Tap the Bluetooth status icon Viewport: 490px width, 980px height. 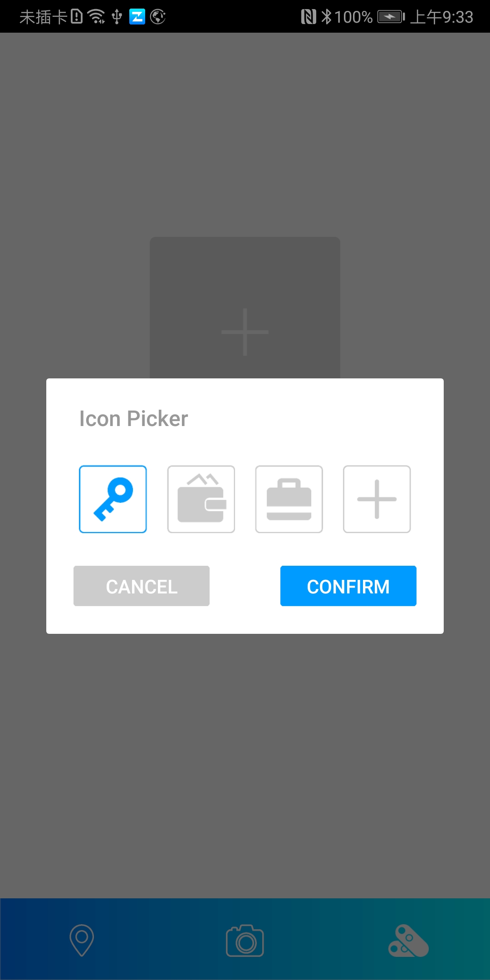[x=326, y=17]
